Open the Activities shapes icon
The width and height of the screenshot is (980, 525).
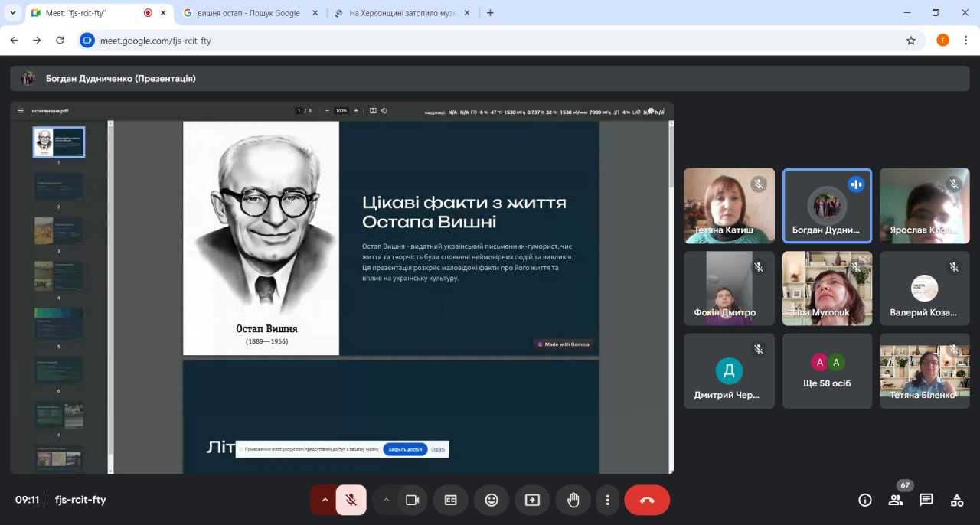pos(957,500)
